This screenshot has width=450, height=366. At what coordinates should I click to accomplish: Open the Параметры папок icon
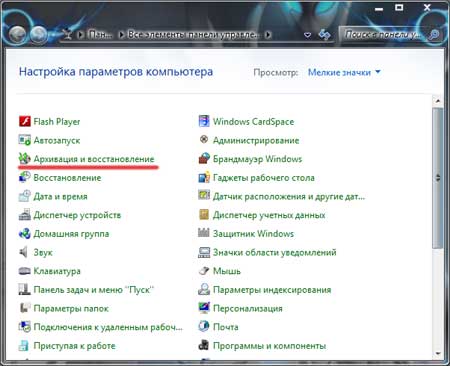(x=25, y=308)
